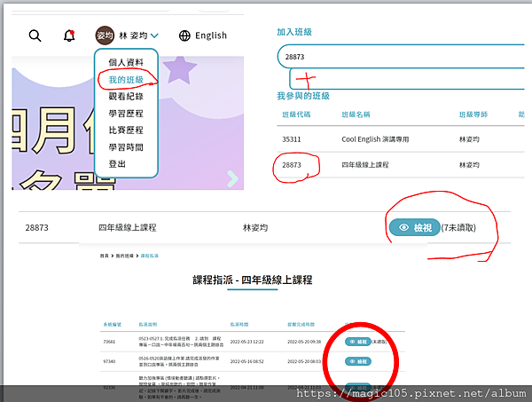532x402 pixels.
Task: Click assignment time 2022-05-16 08:52
Action: click(x=247, y=361)
